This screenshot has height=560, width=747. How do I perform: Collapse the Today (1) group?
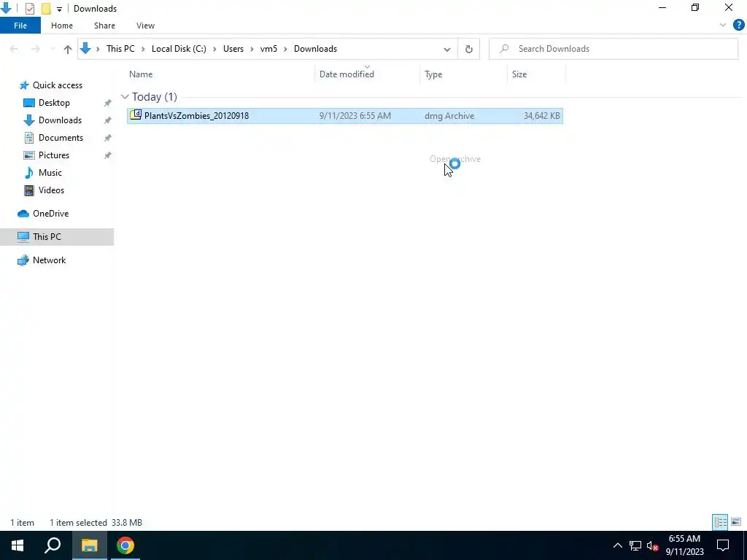pyautogui.click(x=125, y=97)
